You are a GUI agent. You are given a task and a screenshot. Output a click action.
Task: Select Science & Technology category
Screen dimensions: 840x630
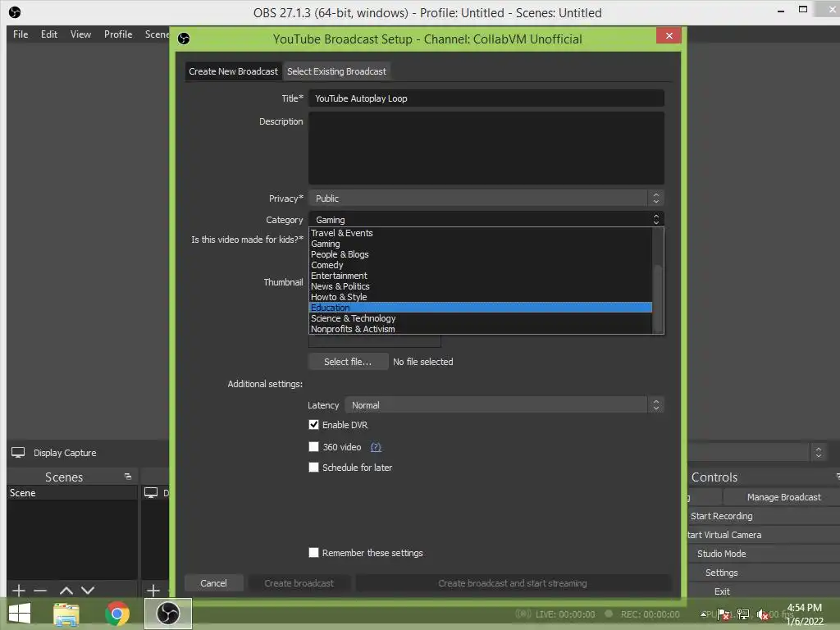pyautogui.click(x=481, y=318)
